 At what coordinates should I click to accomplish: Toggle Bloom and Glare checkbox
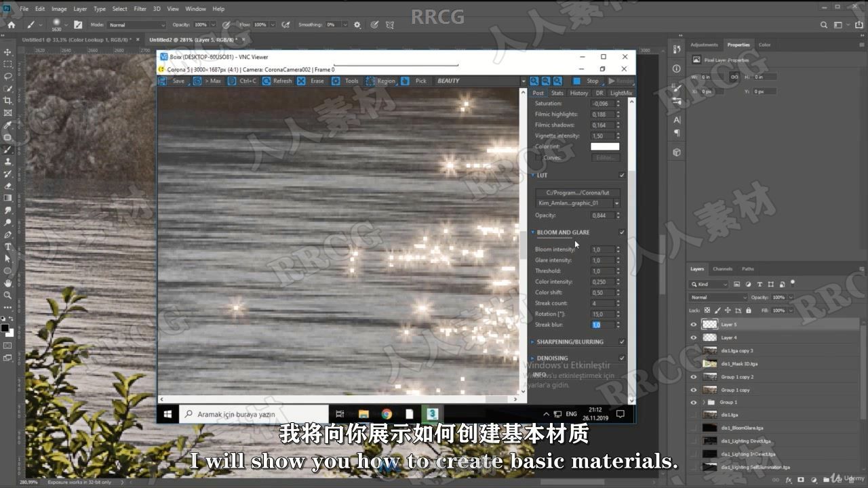coord(622,232)
